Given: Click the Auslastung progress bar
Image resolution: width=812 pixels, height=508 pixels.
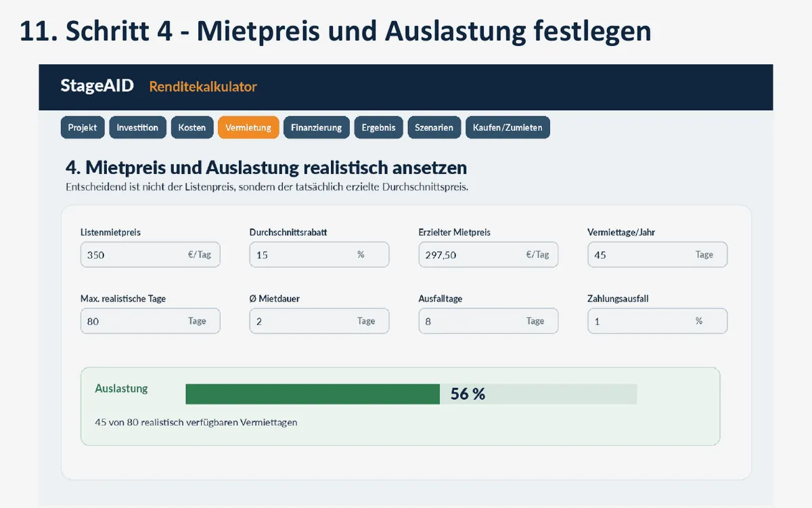Looking at the screenshot, I should [411, 394].
